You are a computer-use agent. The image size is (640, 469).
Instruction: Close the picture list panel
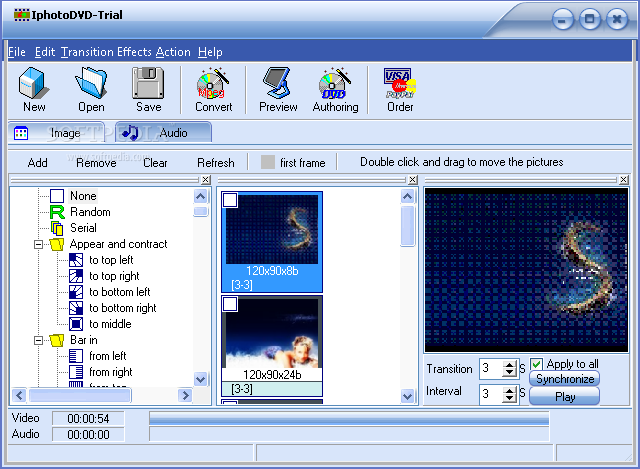click(413, 180)
